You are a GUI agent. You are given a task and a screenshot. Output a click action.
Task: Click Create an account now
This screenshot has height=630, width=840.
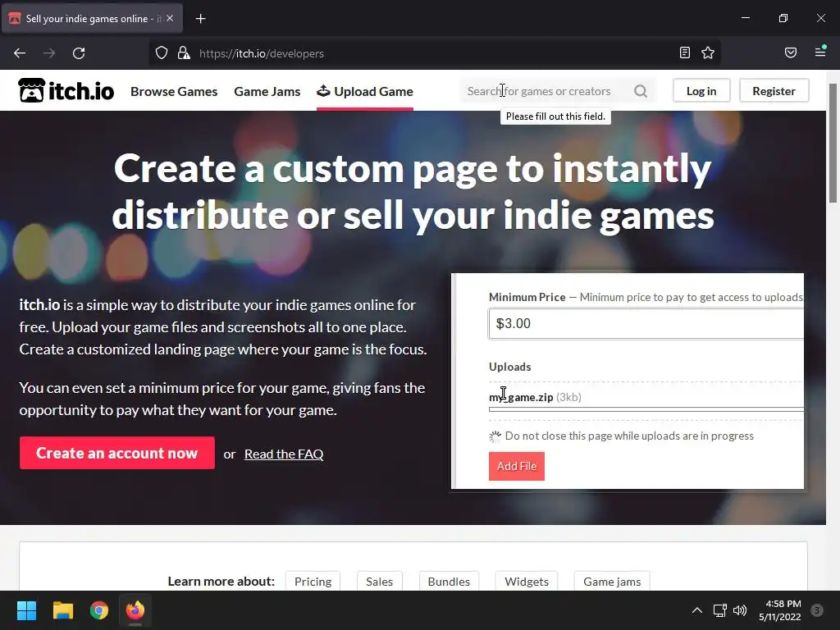click(116, 453)
